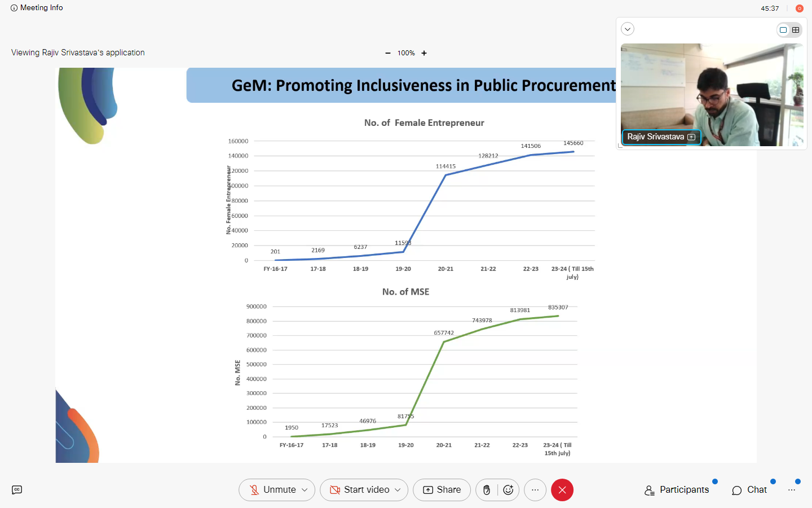Click the 46976 data label
Viewport: 812px width, 508px height.
click(x=368, y=421)
